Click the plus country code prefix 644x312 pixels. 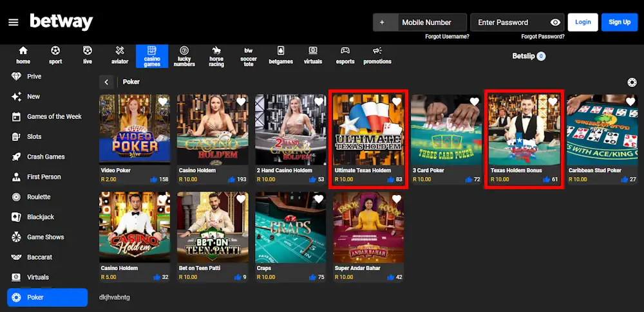click(x=382, y=22)
